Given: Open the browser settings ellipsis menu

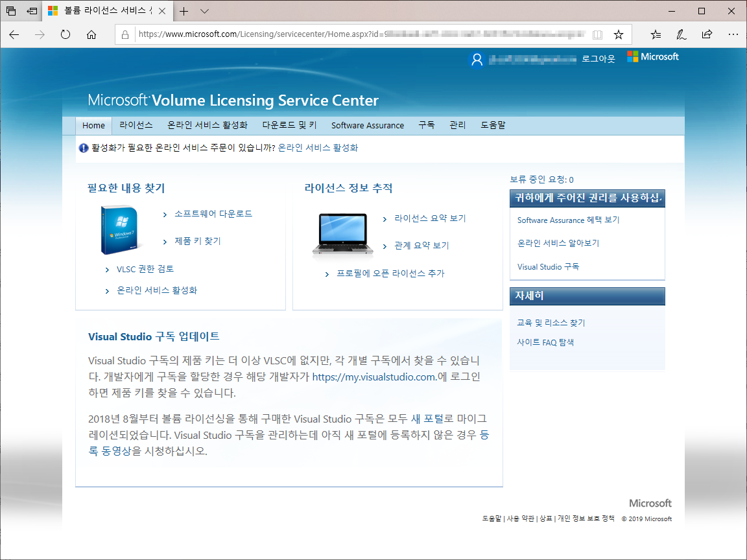Looking at the screenshot, I should point(733,34).
